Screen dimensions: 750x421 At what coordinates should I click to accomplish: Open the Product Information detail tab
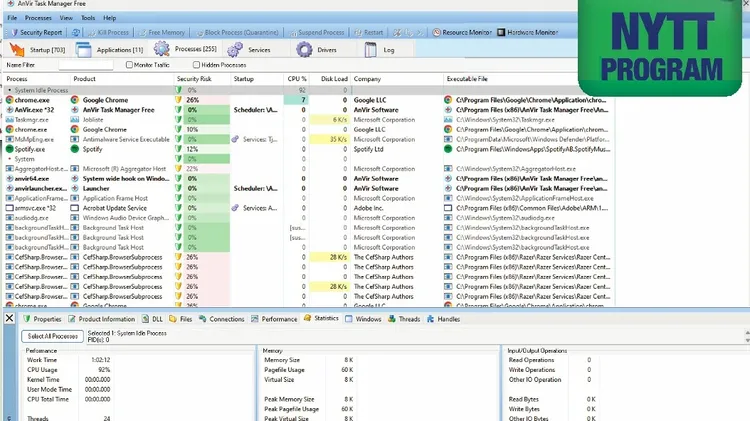click(101, 319)
